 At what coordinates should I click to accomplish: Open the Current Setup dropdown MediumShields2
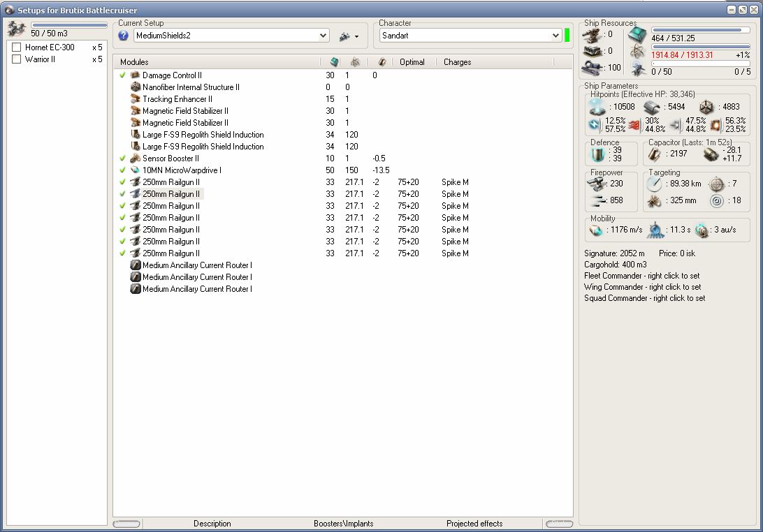tap(231, 36)
